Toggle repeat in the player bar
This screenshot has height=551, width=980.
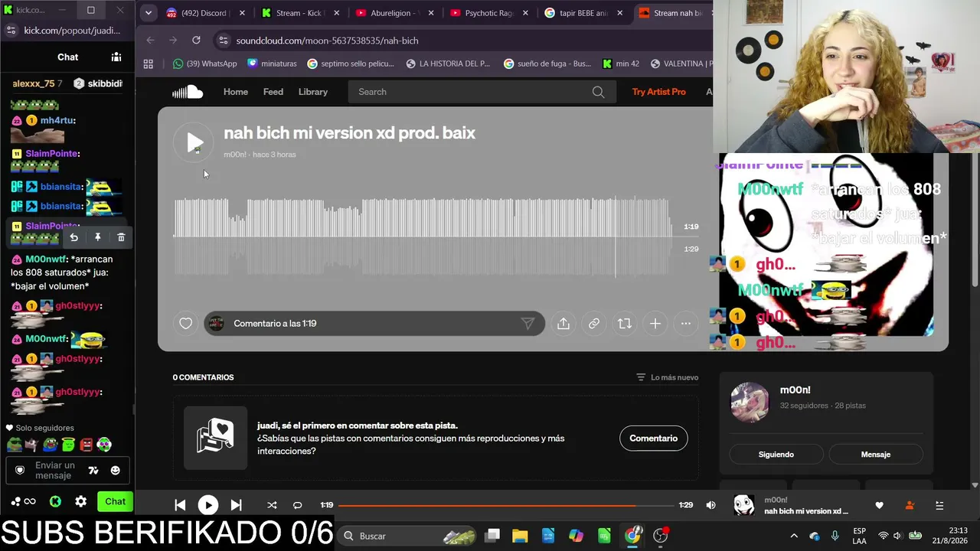(298, 505)
